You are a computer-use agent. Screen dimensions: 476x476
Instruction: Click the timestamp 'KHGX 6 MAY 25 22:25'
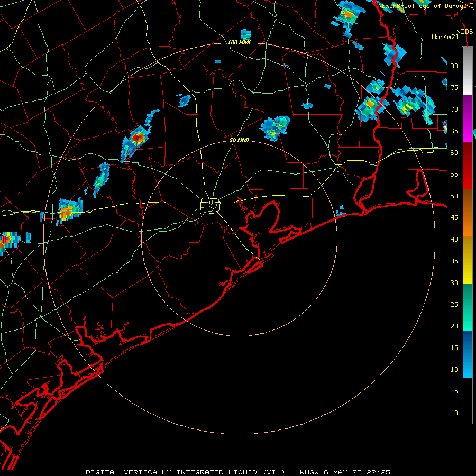tap(345, 472)
